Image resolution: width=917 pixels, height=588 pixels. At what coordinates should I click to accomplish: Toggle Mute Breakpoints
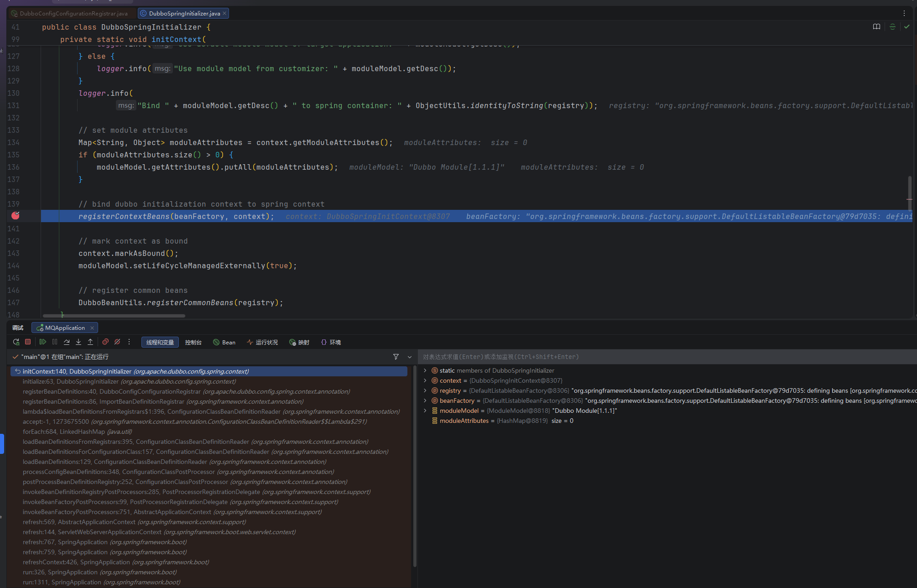pos(117,342)
